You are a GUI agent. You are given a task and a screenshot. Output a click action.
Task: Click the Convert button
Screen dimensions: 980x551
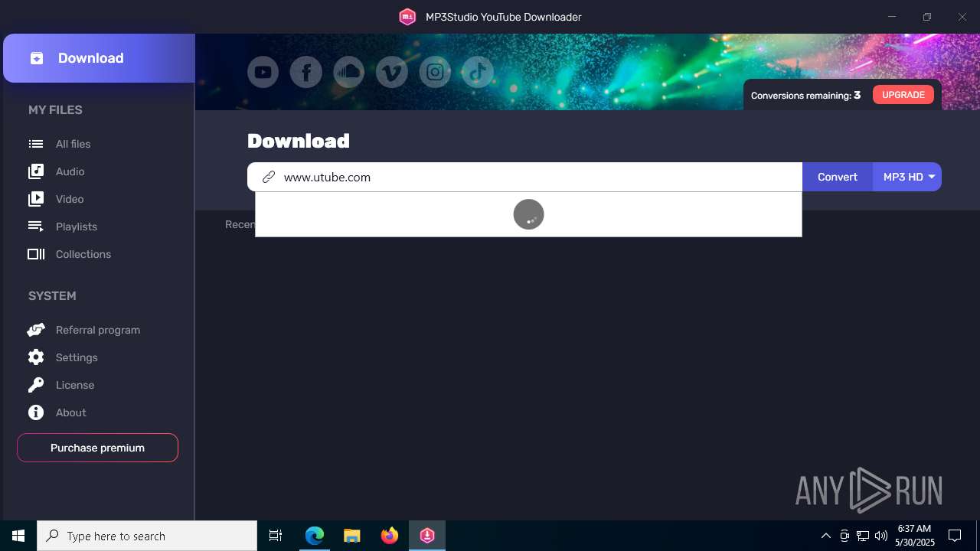click(x=838, y=177)
